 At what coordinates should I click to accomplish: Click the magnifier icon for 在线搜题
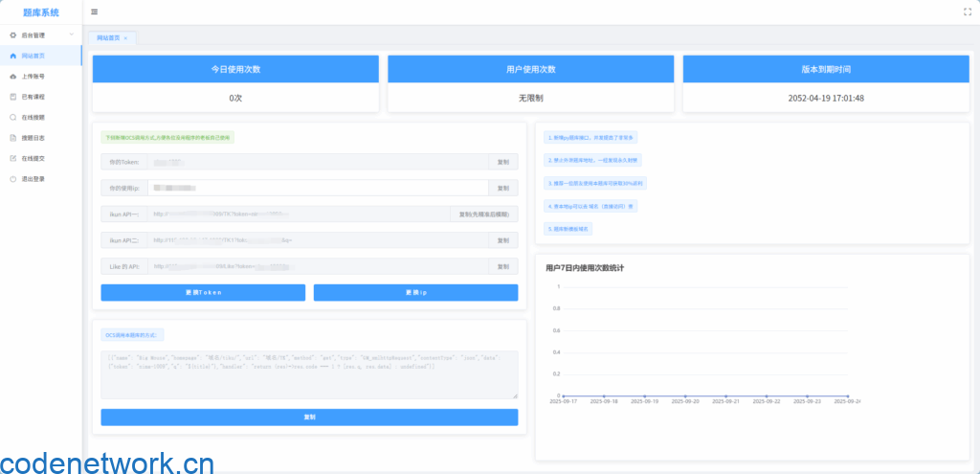click(x=12, y=117)
